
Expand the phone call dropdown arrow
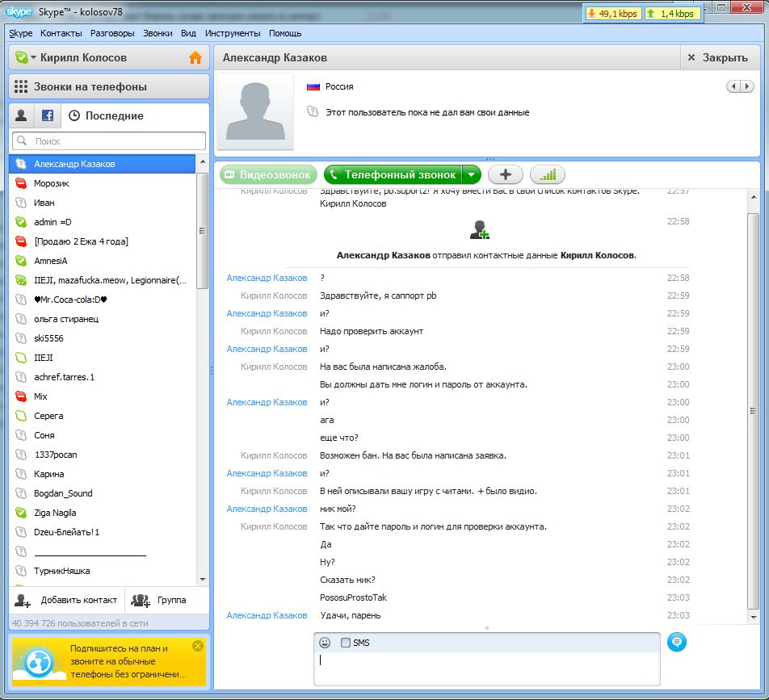click(471, 174)
